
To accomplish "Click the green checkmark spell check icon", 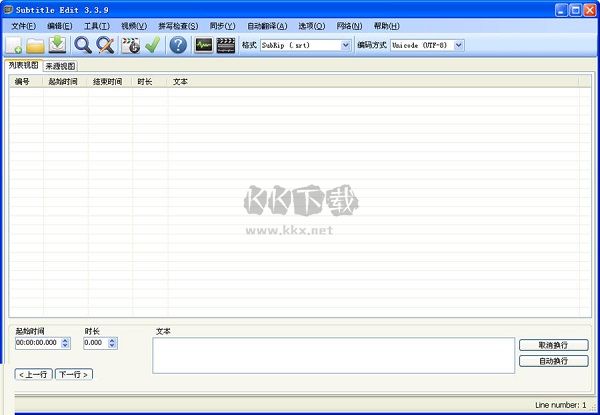I will [152, 45].
